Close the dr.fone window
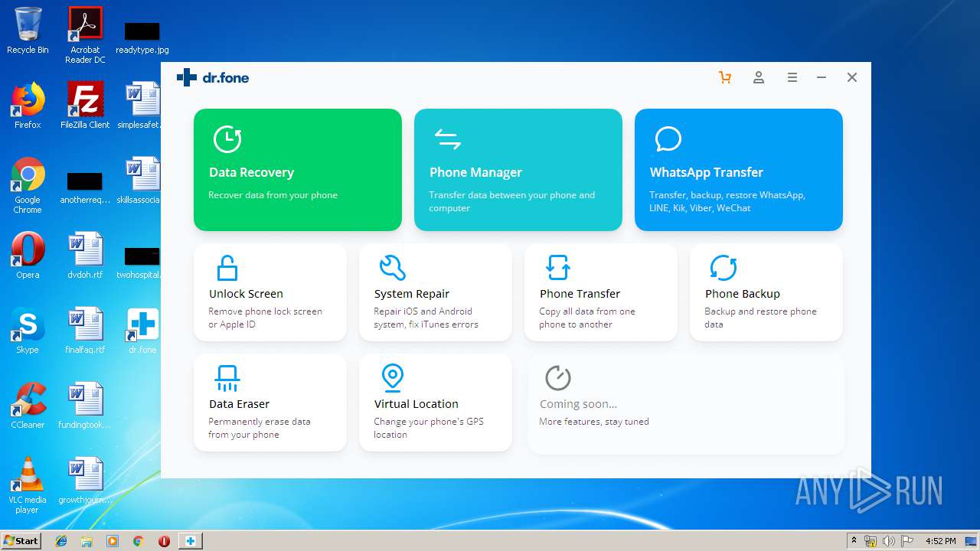The height and width of the screenshot is (551, 980). [x=852, y=77]
